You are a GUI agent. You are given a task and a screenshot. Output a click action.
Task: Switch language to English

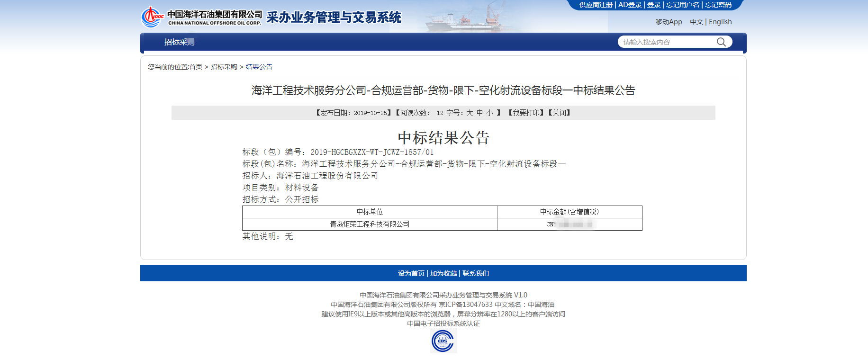point(720,22)
